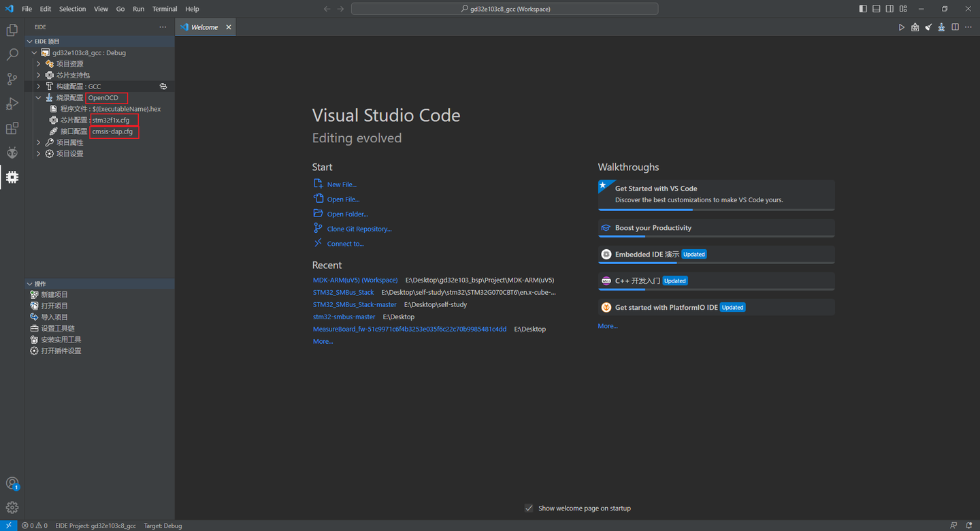Open recent workspace MDK-ARM(uV5)
The width and height of the screenshot is (980, 531).
355,280
